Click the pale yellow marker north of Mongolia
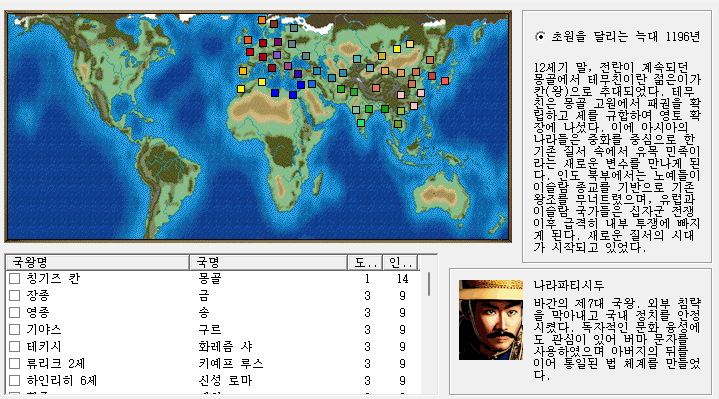719x399 pixels. pos(410,44)
